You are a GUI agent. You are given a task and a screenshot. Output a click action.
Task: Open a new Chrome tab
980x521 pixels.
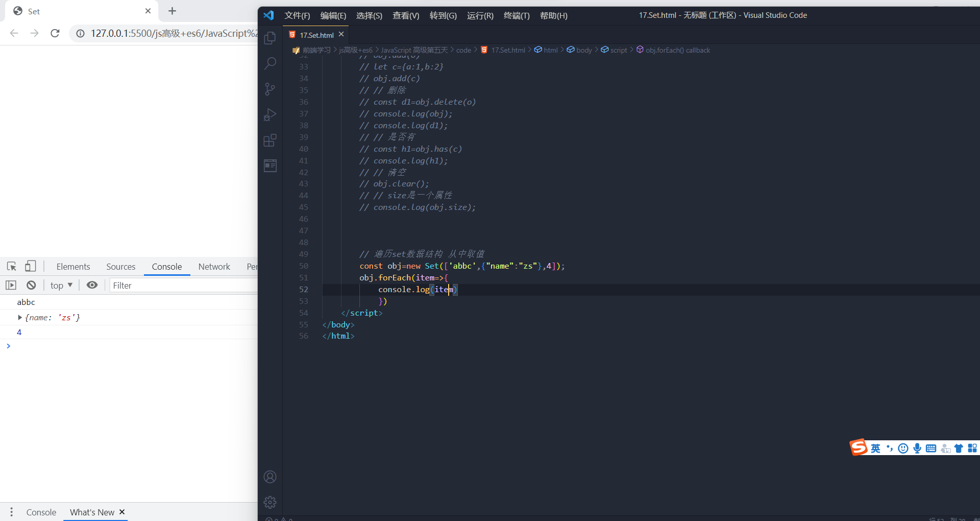[x=173, y=11]
